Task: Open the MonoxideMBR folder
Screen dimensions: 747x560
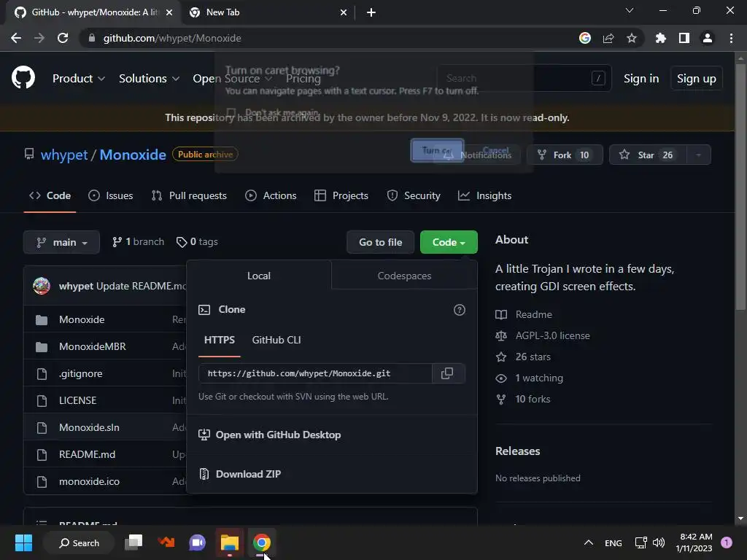Action: [93, 346]
